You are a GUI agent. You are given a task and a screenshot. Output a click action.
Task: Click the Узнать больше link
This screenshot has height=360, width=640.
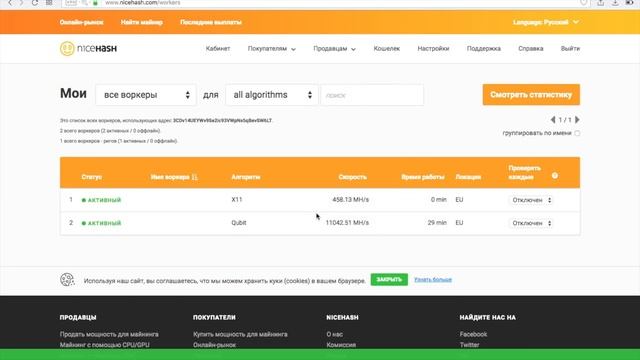(433, 280)
